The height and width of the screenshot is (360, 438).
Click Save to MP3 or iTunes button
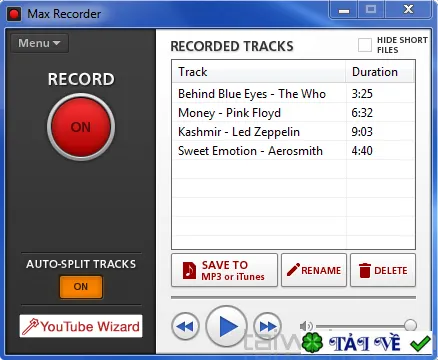pyautogui.click(x=224, y=270)
